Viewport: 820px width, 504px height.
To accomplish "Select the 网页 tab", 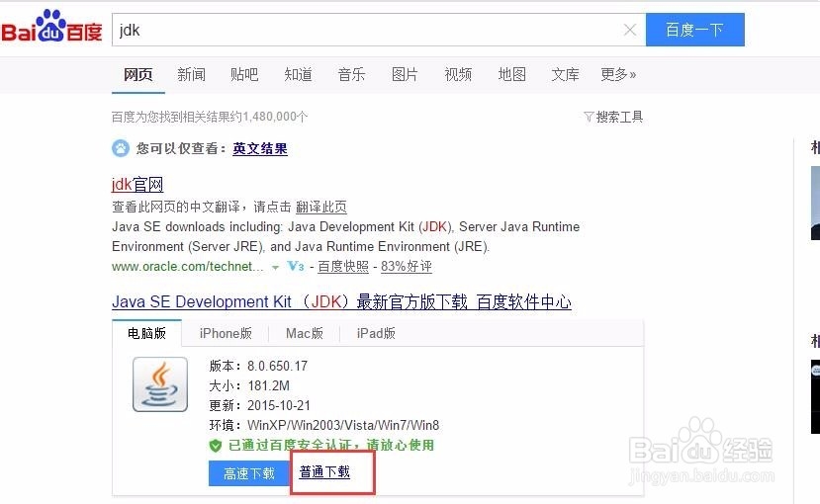I will click(x=138, y=75).
